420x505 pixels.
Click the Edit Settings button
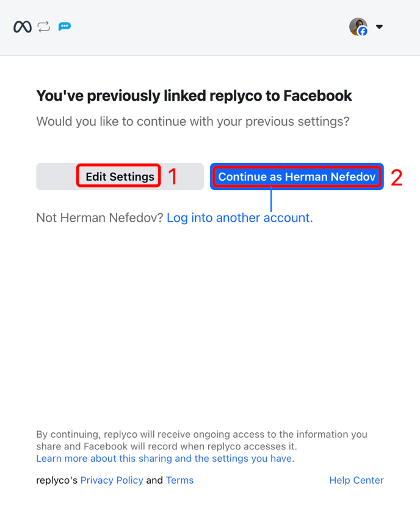tap(120, 176)
